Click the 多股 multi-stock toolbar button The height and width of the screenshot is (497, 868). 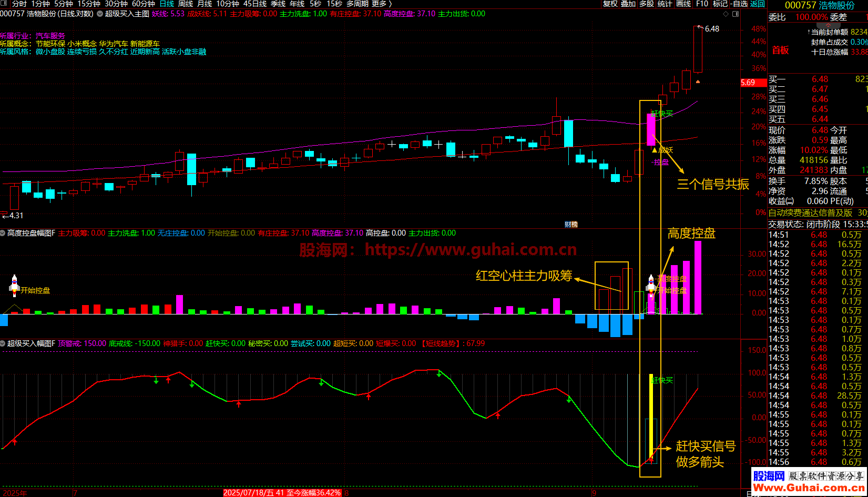pyautogui.click(x=647, y=4)
